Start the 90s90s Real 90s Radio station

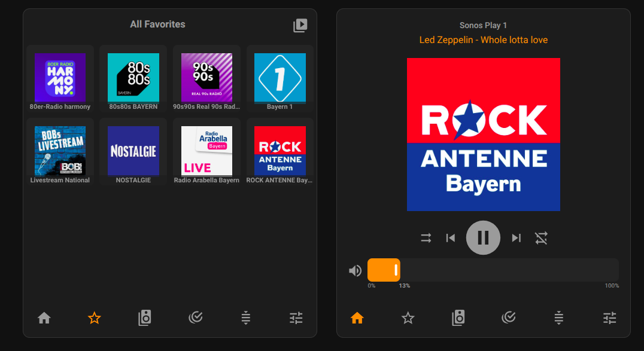click(x=206, y=78)
